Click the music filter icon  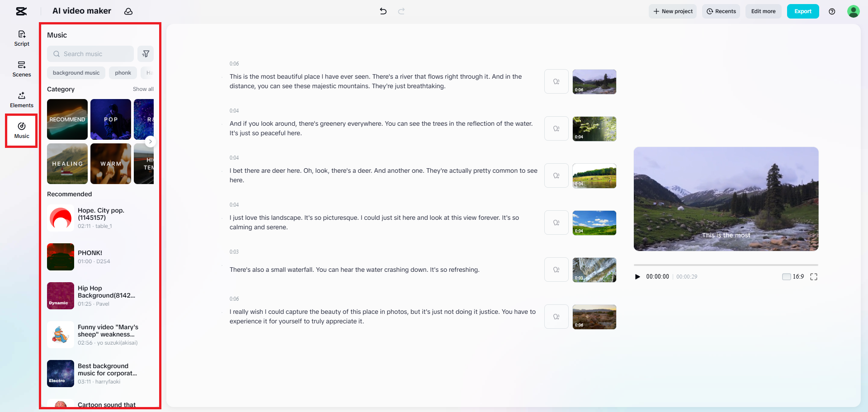tap(146, 54)
